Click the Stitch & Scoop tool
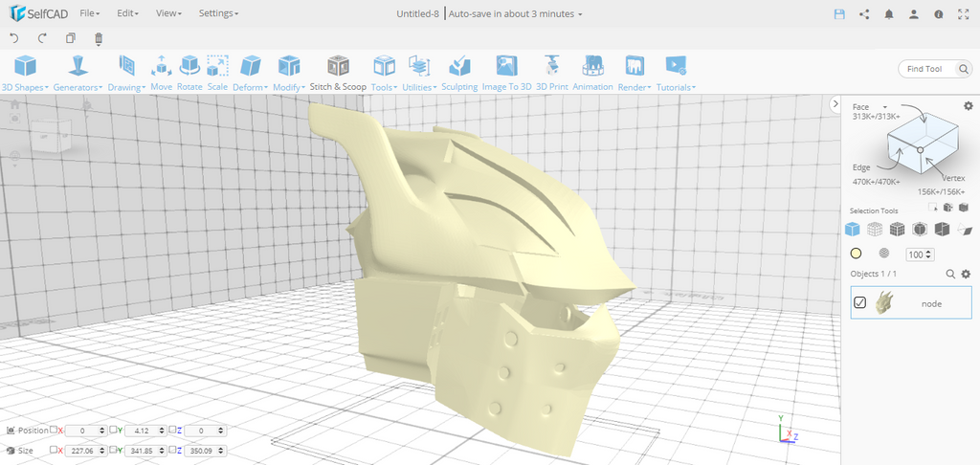Screen dimensions: 980x465 point(338,73)
